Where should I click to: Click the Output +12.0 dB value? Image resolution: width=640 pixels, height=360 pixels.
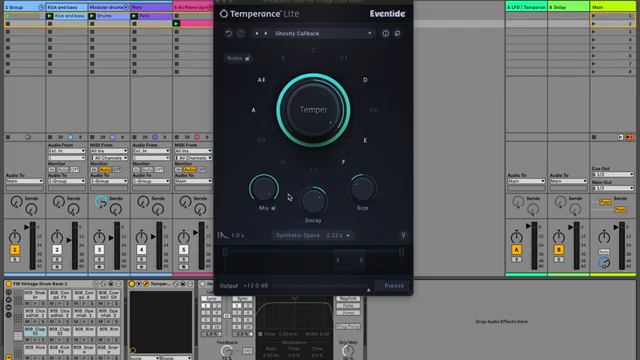point(256,286)
